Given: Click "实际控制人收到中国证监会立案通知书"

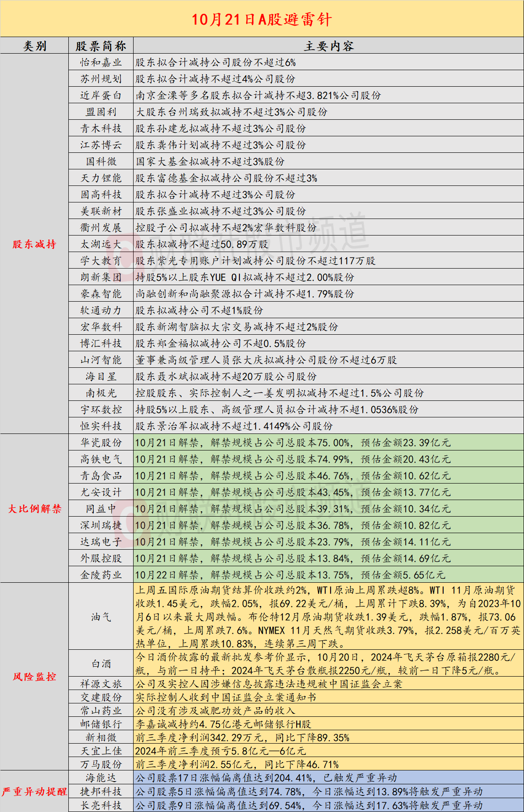Looking at the screenshot, I should click(x=226, y=698).
